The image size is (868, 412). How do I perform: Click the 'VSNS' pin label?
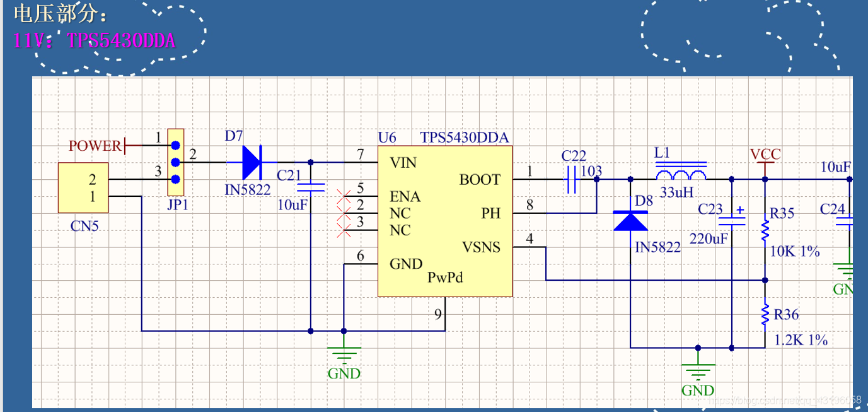coord(482,247)
